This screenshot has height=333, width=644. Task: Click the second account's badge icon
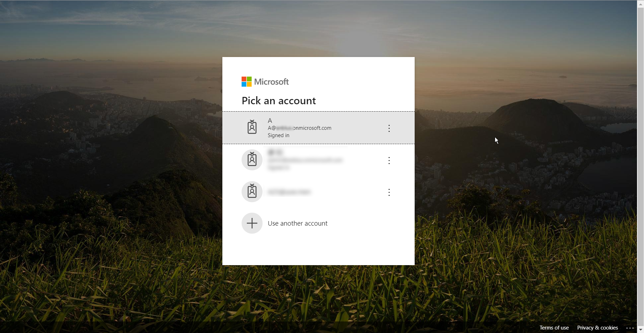[x=252, y=160]
